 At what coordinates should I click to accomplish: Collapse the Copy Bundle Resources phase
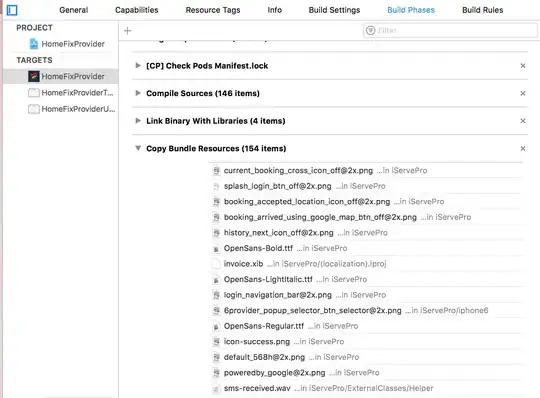pyautogui.click(x=138, y=148)
